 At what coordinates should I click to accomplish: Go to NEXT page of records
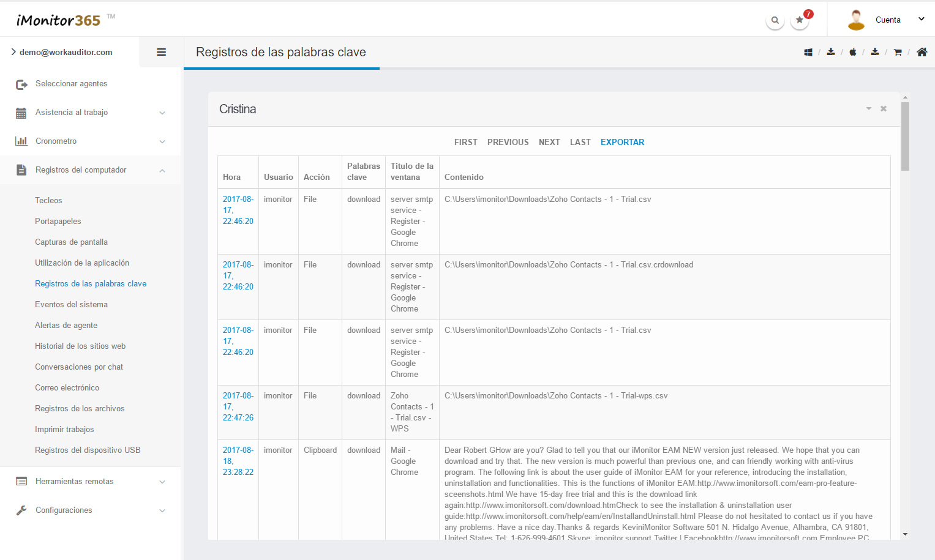point(549,142)
